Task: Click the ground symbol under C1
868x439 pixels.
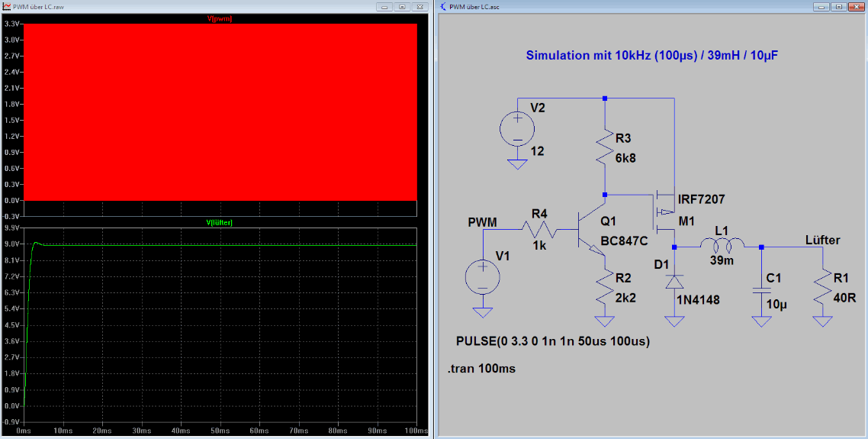Action: (762, 321)
